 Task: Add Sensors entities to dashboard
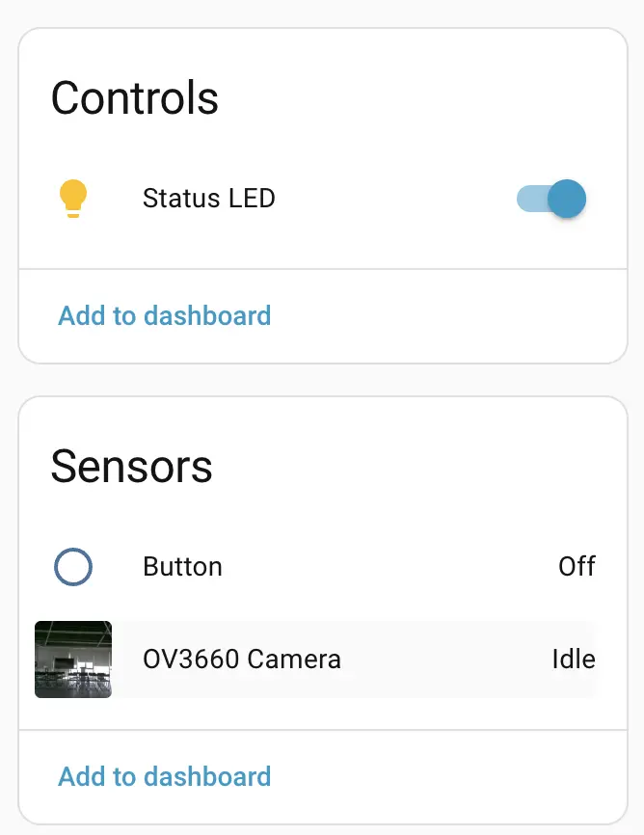point(165,776)
